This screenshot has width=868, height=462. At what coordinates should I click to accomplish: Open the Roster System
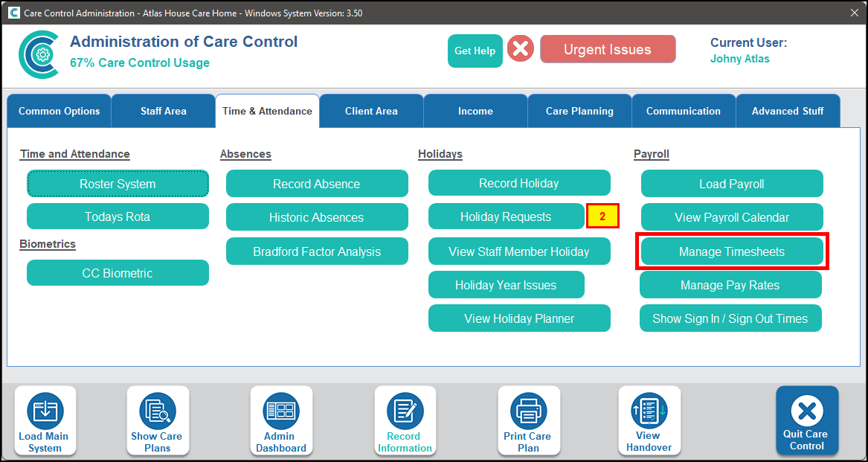coord(118,184)
